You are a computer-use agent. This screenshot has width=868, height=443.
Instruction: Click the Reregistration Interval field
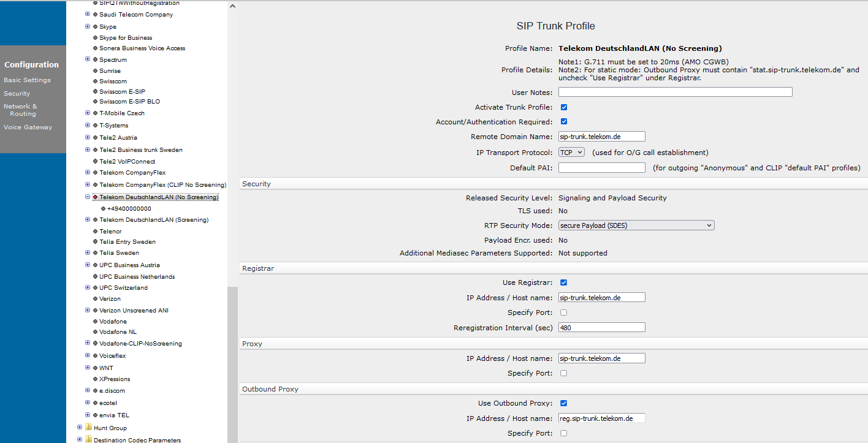tap(602, 328)
